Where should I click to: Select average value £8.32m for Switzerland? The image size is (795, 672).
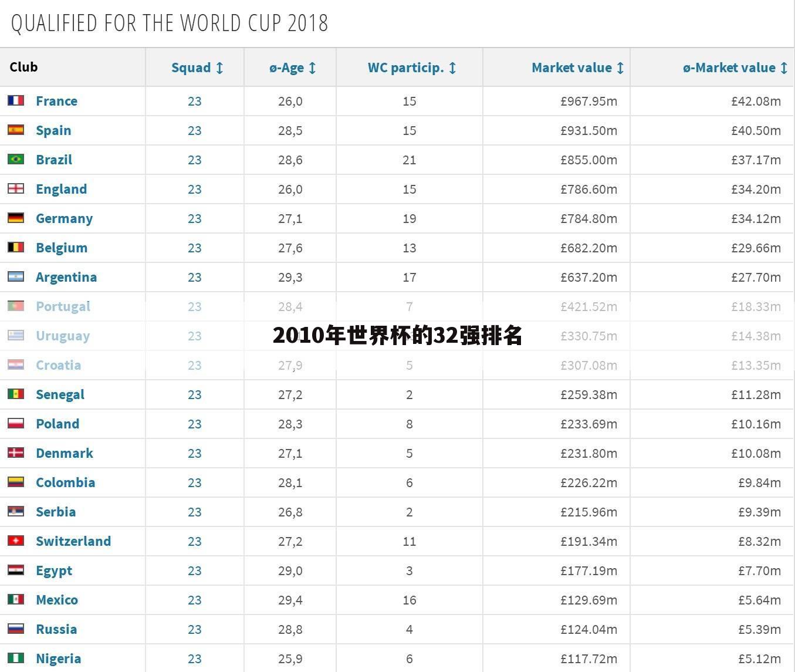click(759, 541)
